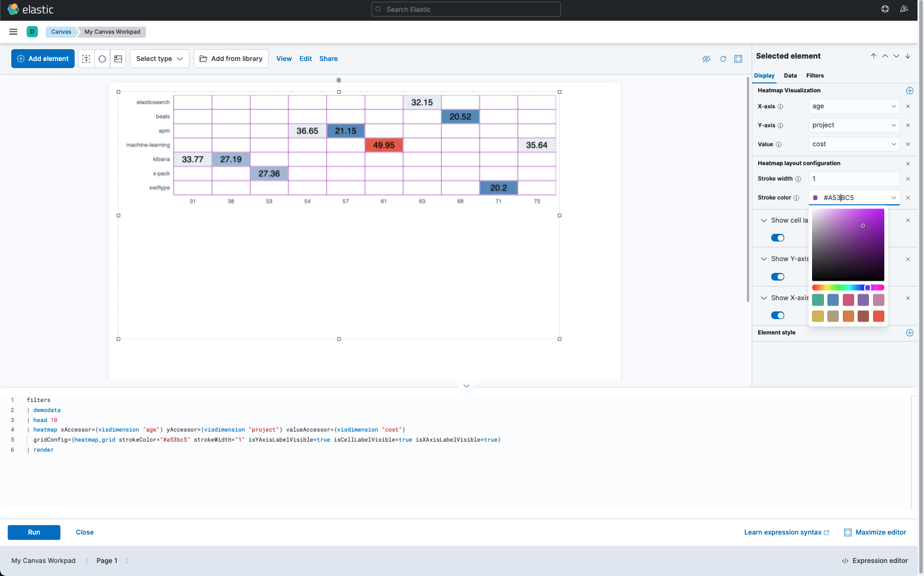
Task: Click the Canvas breadcrumb
Action: [61, 32]
